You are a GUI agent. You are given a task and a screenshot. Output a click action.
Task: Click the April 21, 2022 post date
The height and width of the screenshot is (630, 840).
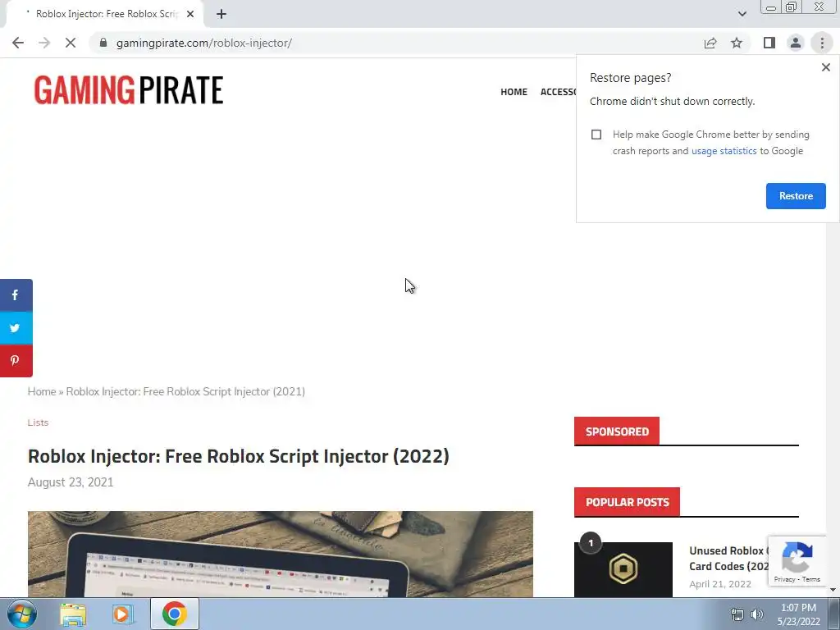[720, 584]
